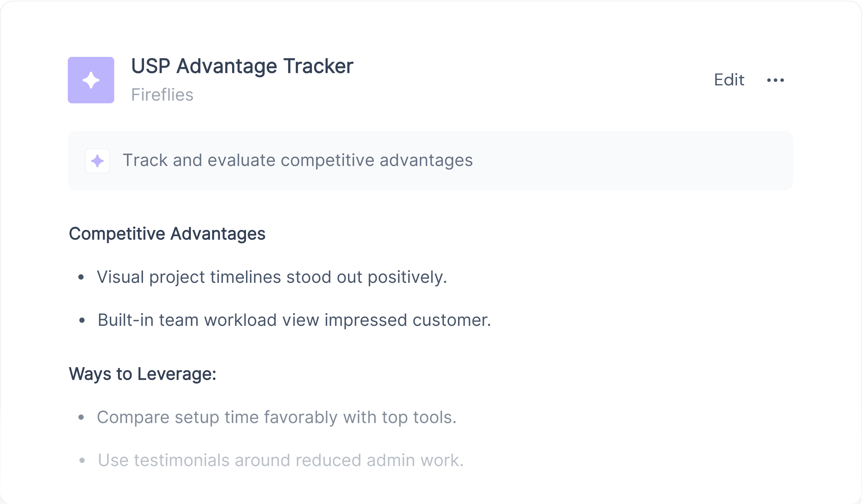The height and width of the screenshot is (504, 862).
Task: Select the Use testimonials around reduced admin bullet
Action: (281, 460)
